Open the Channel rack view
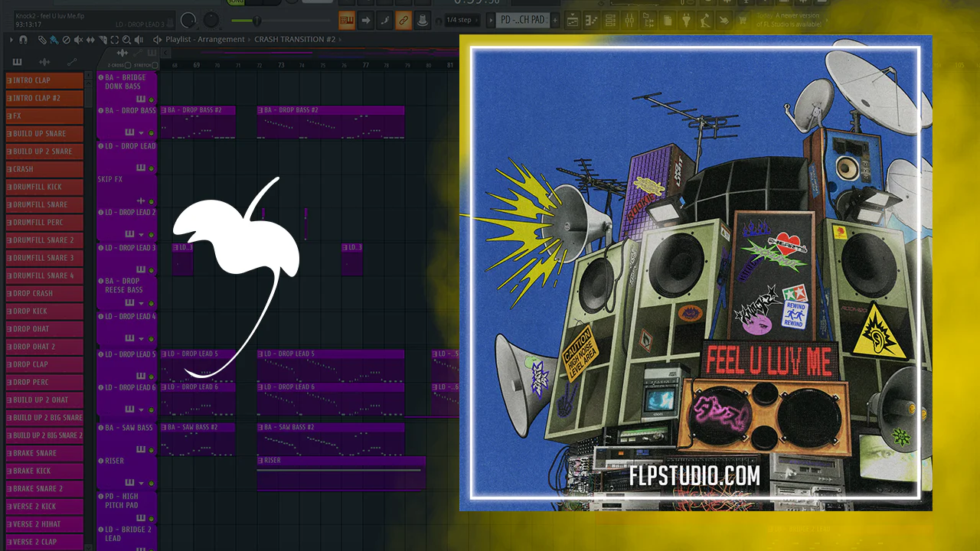The width and height of the screenshot is (980, 551). tap(610, 21)
